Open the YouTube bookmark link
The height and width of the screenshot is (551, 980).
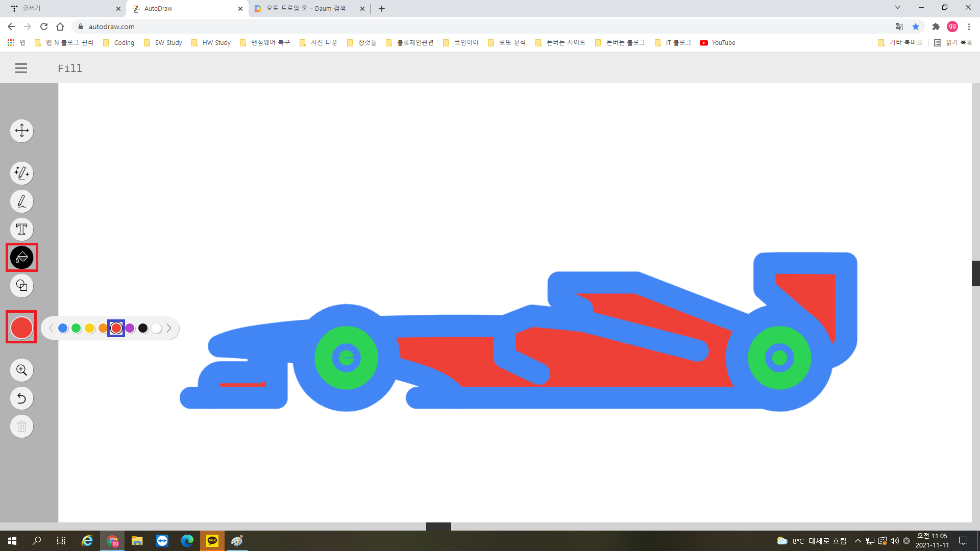pyautogui.click(x=718, y=43)
